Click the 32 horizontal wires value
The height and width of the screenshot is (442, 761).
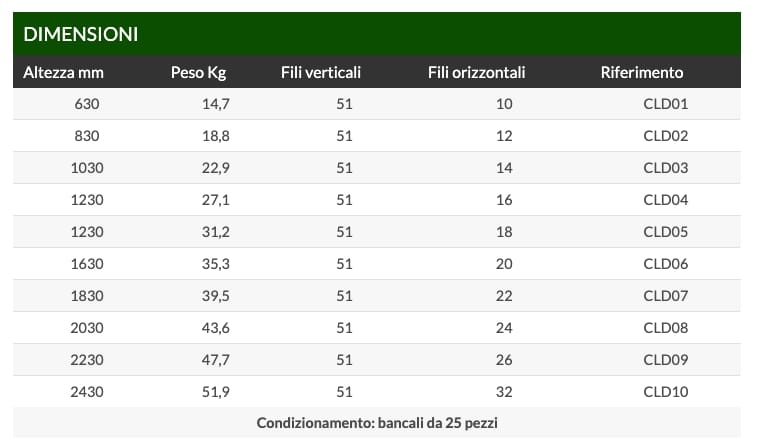pyautogui.click(x=504, y=392)
